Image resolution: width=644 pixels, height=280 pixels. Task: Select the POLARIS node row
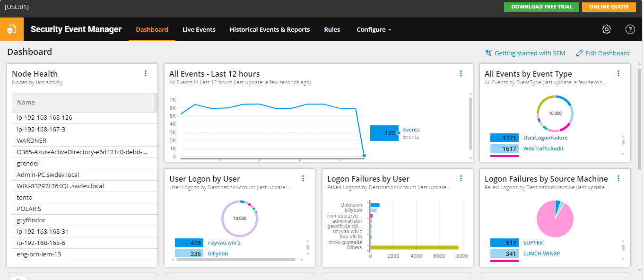pos(85,209)
